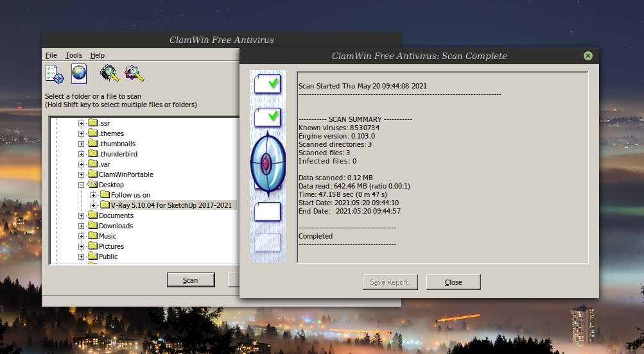
Task: Expand the .thumbnails folder node
Action: 82,144
